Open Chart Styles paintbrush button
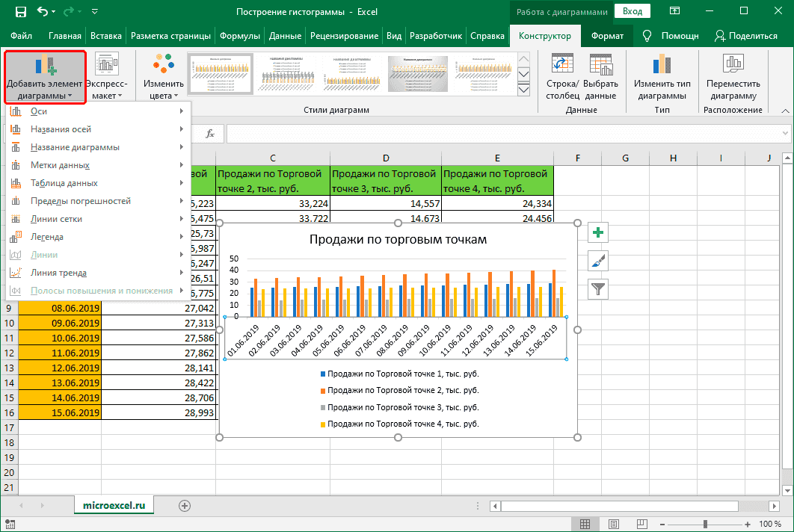 pyautogui.click(x=598, y=261)
